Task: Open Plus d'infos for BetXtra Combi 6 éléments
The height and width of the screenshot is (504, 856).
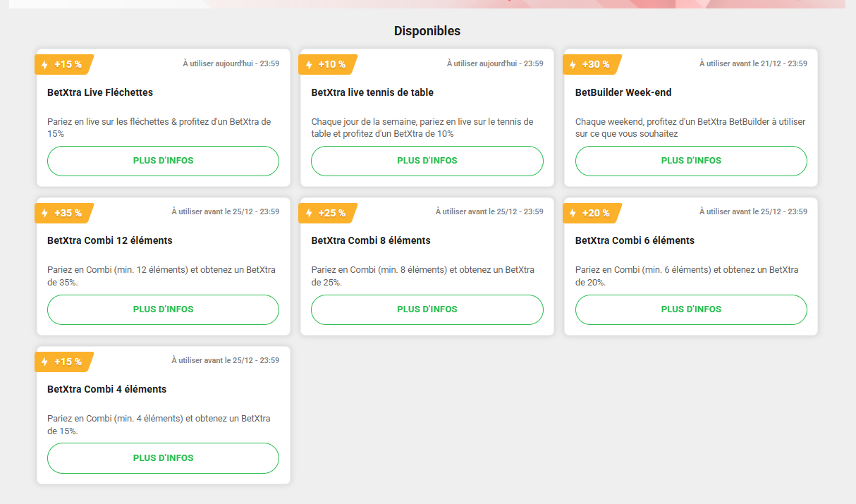Action: click(691, 309)
